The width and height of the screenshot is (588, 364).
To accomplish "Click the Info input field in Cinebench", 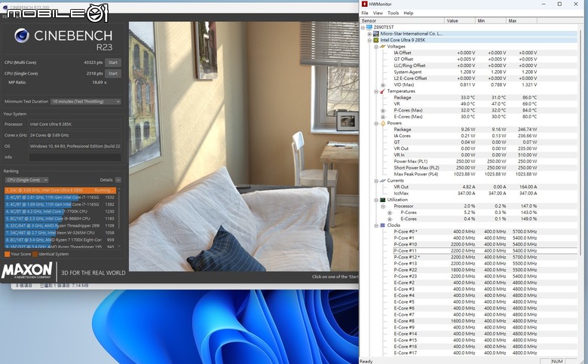I will coord(75,158).
